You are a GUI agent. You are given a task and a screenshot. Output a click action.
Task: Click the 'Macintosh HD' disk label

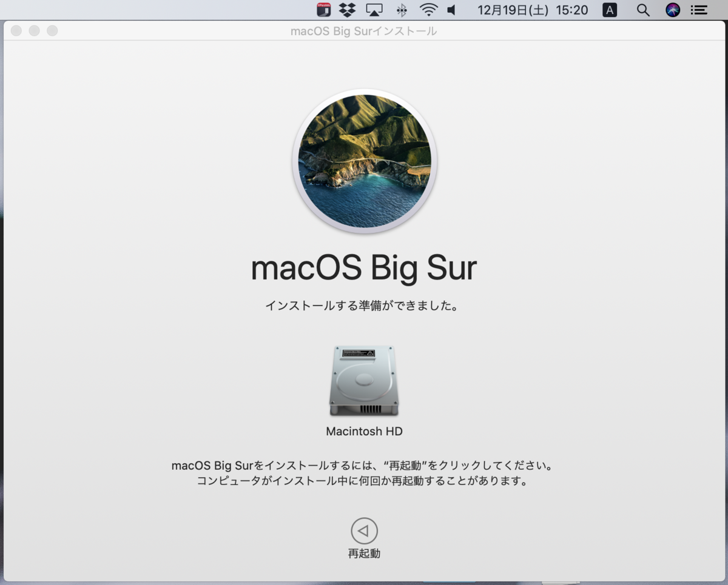point(364,432)
